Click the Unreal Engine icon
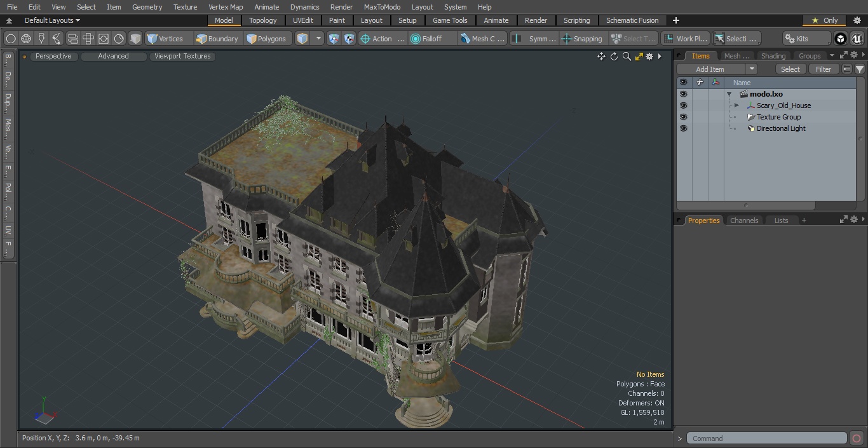The width and height of the screenshot is (868, 448). [x=857, y=39]
